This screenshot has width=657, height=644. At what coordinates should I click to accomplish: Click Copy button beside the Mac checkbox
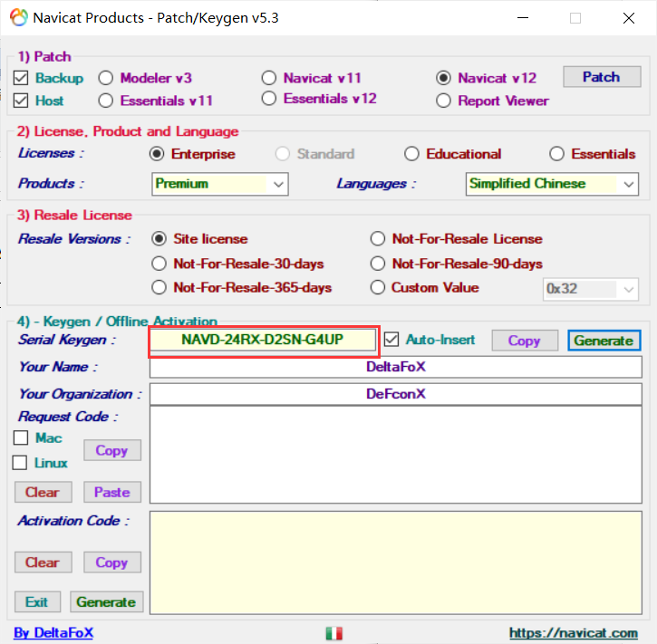[111, 450]
